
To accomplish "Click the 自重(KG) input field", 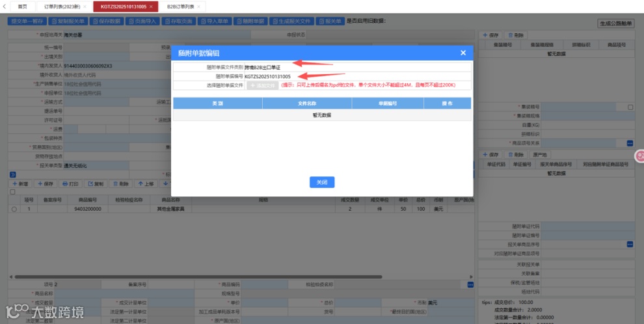I will (588, 126).
